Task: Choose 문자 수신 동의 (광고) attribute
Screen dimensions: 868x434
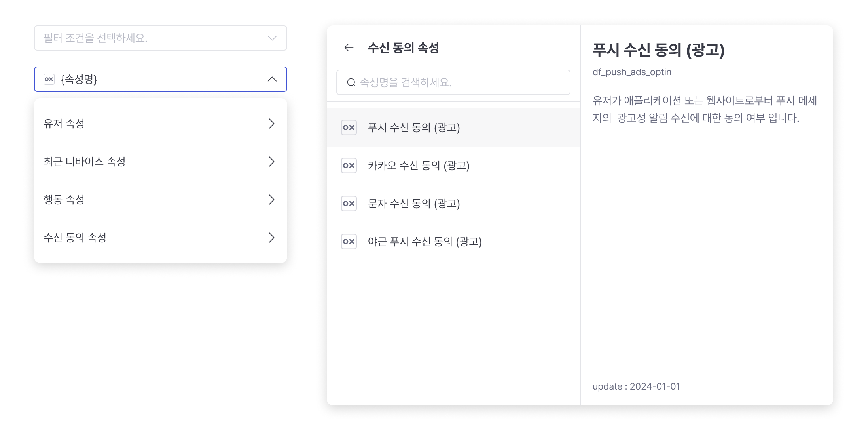Action: pyautogui.click(x=453, y=204)
